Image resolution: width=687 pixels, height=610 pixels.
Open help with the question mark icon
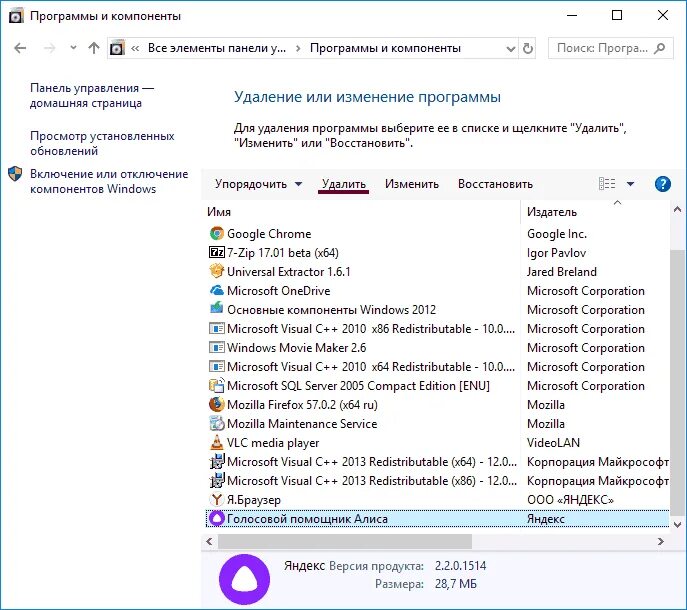662,184
